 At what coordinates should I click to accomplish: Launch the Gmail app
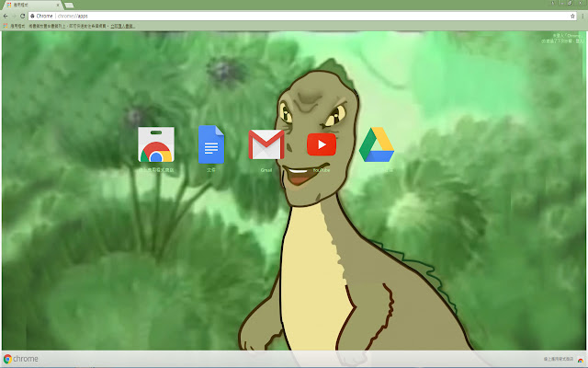[266, 144]
